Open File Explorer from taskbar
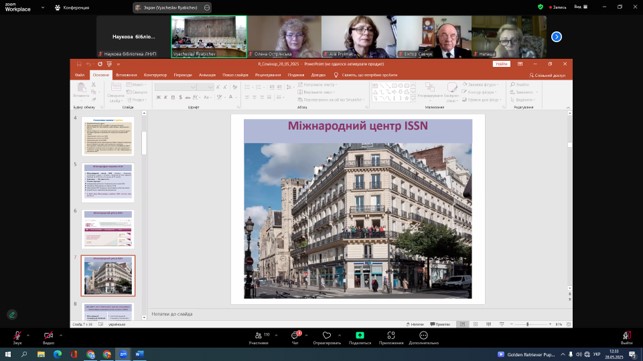The width and height of the screenshot is (643, 361). click(41, 354)
